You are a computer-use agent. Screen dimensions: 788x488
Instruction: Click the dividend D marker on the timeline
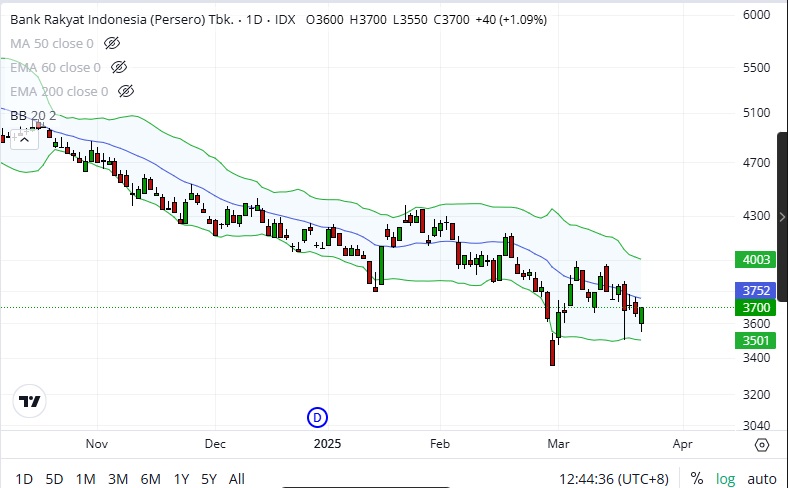coord(317,417)
